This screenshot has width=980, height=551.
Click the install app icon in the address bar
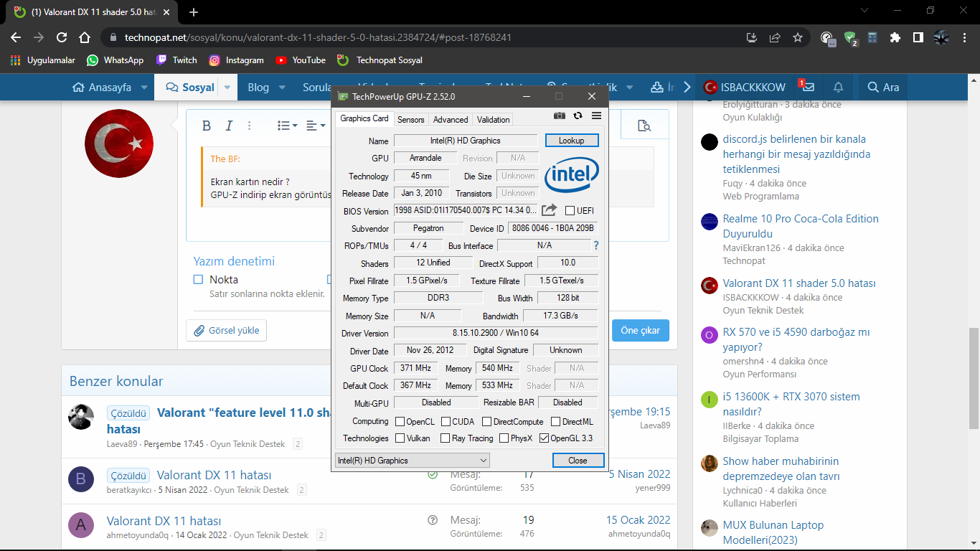[752, 37]
